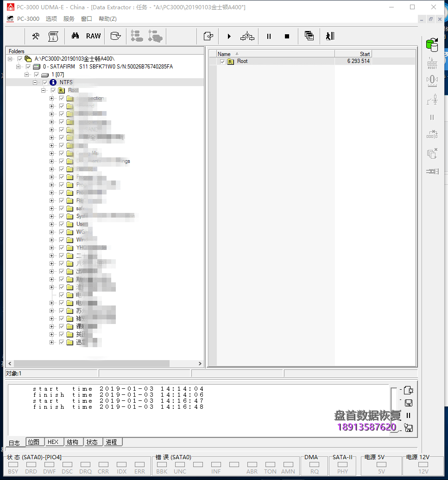Pause the running task in main toolbar
Image resolution: width=448 pixels, height=480 pixels.
tap(269, 37)
